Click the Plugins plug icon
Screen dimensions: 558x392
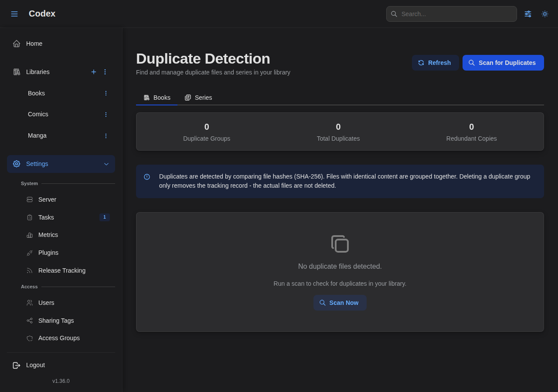[30, 253]
